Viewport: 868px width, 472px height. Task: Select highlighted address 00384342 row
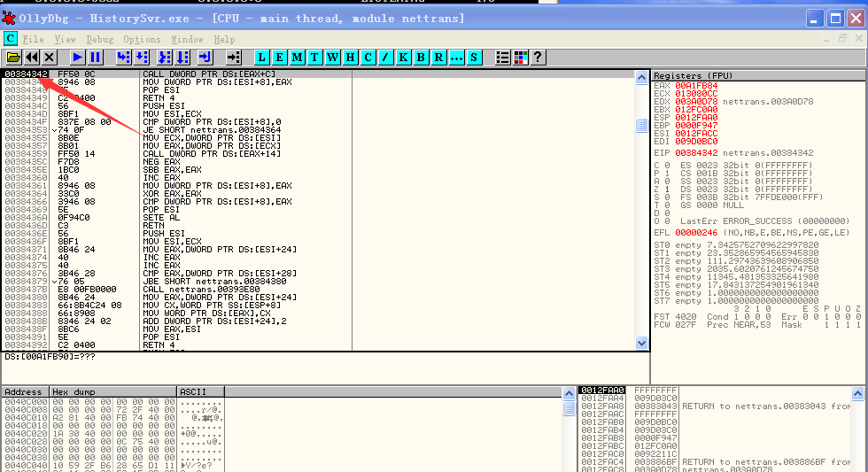point(26,74)
